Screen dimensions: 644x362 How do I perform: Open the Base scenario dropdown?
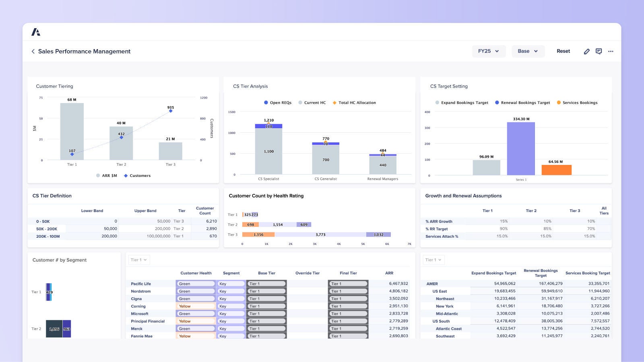pyautogui.click(x=528, y=51)
